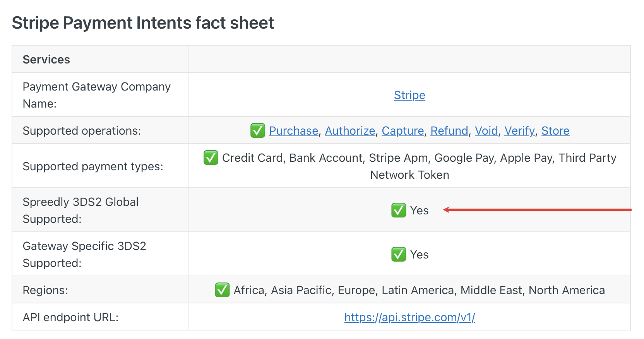Click the Supported payment types label

click(x=93, y=166)
